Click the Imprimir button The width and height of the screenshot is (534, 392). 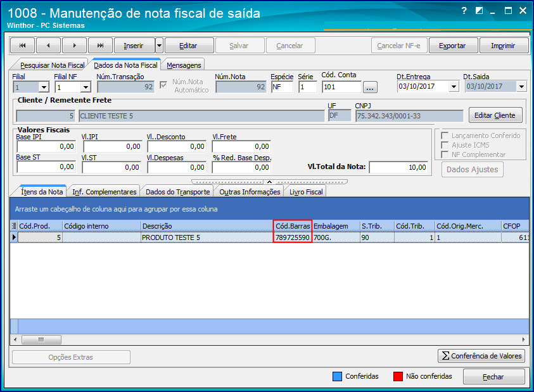(x=503, y=46)
